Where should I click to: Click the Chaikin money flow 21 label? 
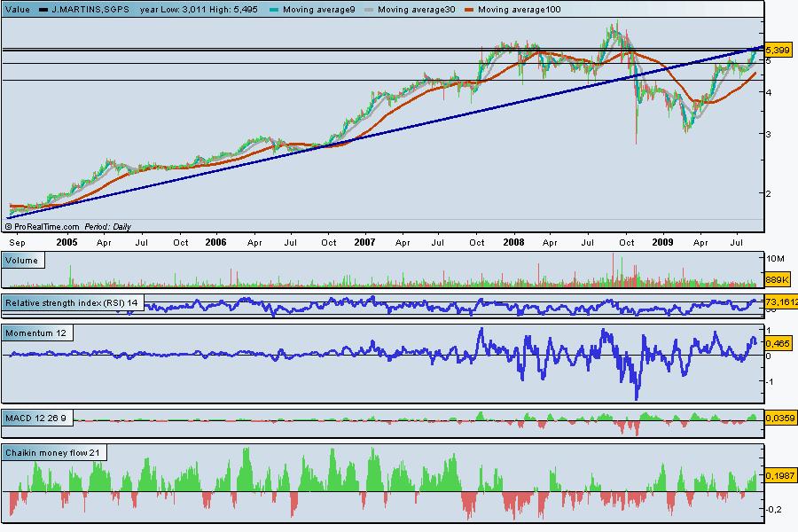(x=53, y=452)
